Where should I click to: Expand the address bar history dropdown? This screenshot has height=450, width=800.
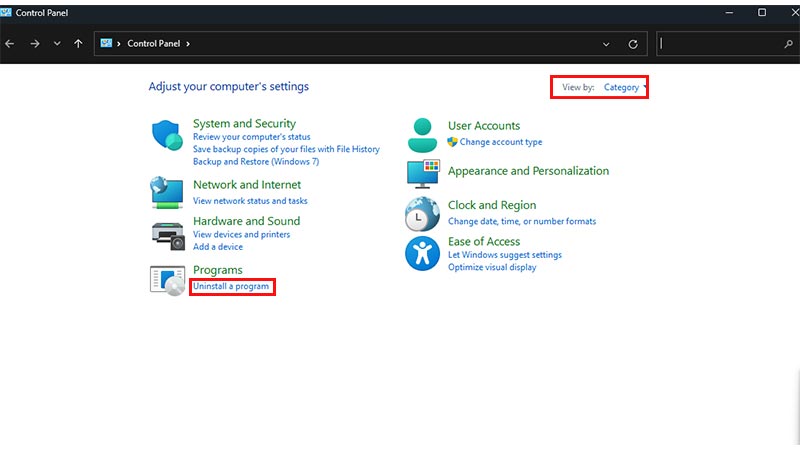tap(606, 44)
